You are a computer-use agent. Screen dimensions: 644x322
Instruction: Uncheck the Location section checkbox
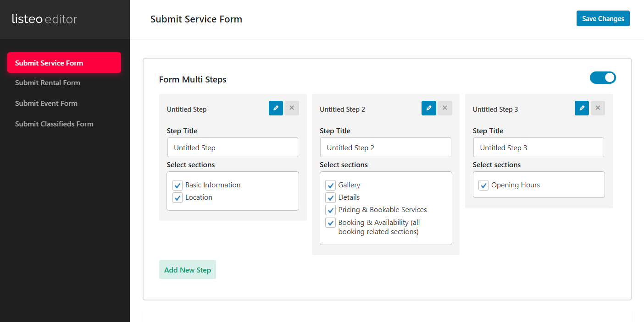click(x=178, y=198)
